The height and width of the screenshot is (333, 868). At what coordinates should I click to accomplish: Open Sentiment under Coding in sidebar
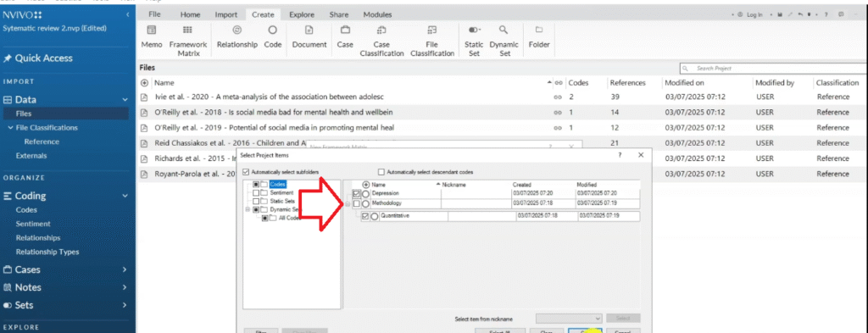[33, 224]
